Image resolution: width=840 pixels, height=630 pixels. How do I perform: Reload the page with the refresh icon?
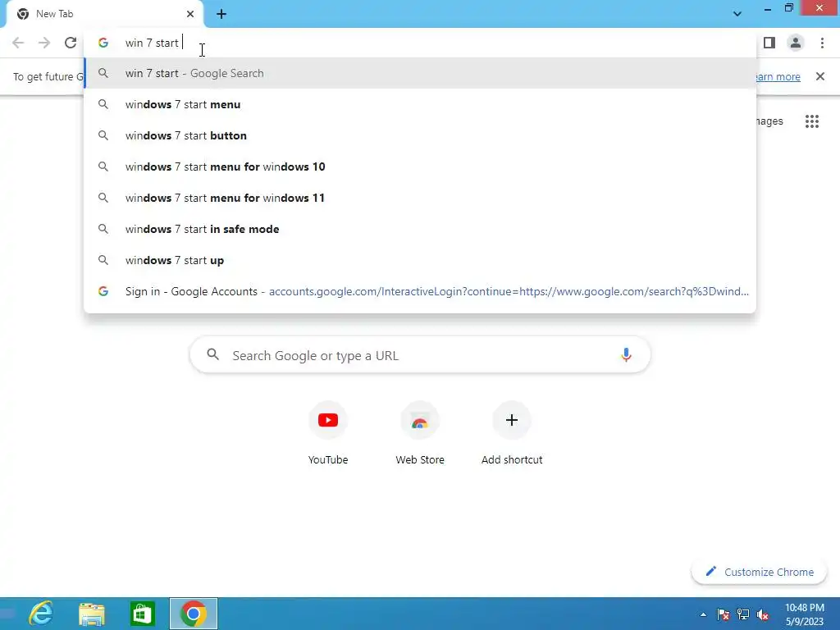71,43
